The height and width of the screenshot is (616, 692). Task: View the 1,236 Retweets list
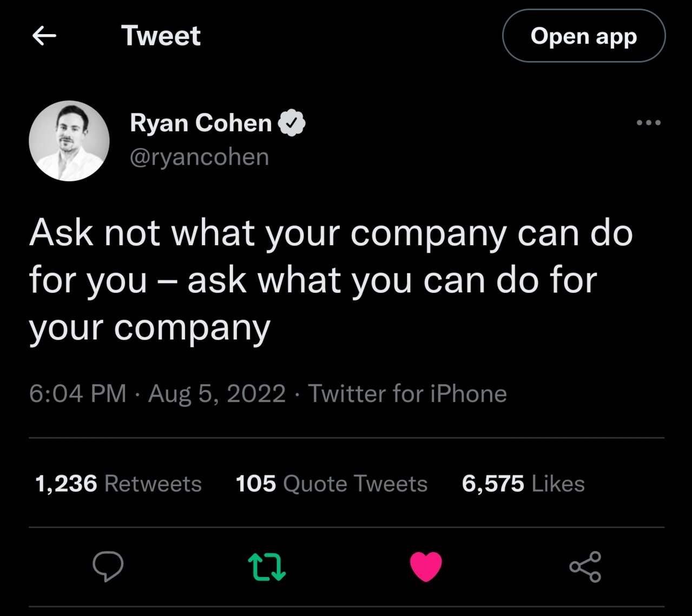pyautogui.click(x=118, y=483)
